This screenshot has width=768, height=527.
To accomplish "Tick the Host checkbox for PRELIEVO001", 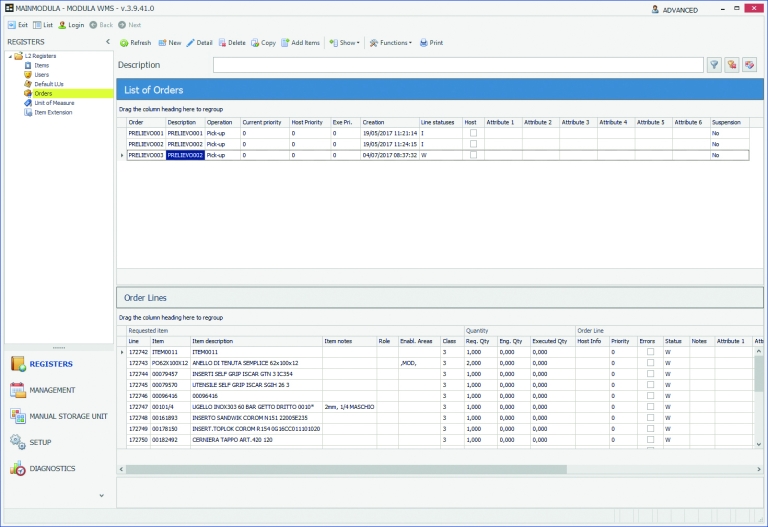I will pyautogui.click(x=473, y=133).
